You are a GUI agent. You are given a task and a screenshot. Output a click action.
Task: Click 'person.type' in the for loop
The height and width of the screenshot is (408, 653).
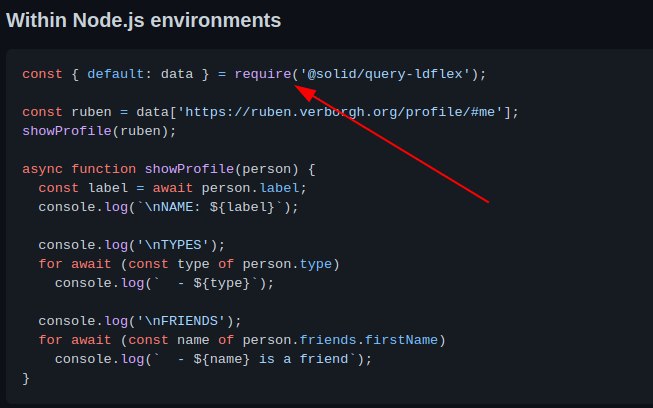click(287, 264)
